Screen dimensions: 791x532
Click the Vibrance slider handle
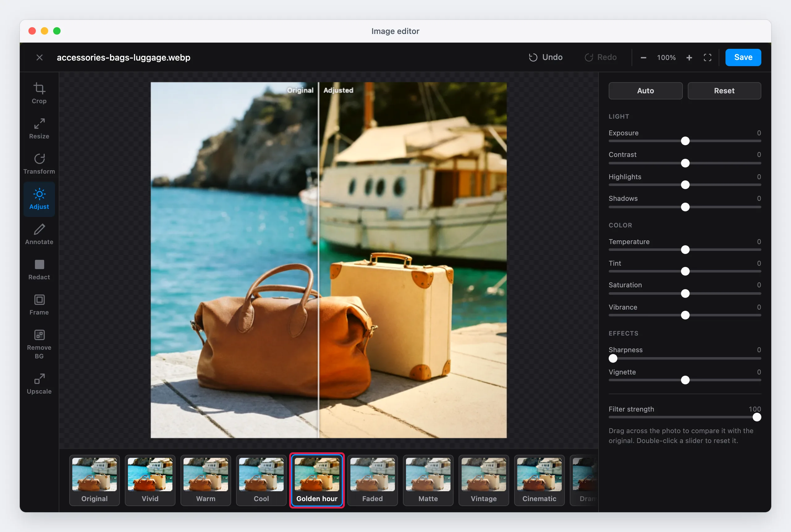685,315
